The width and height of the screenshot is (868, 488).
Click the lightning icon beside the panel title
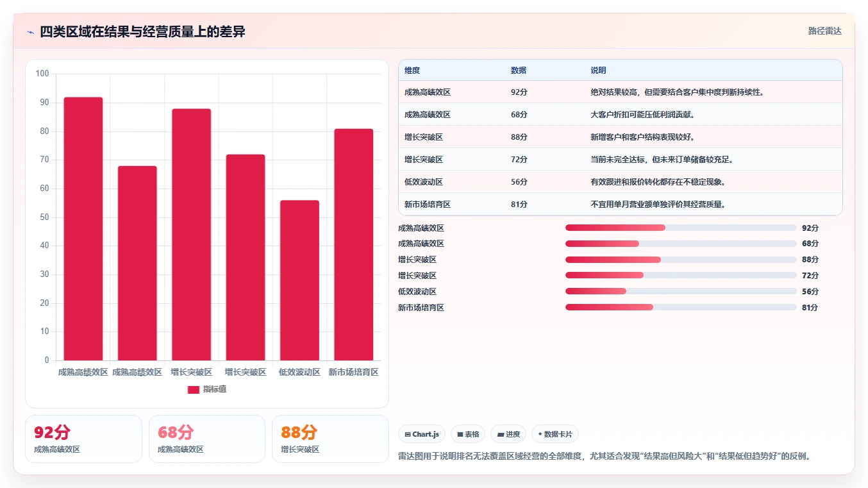click(30, 32)
